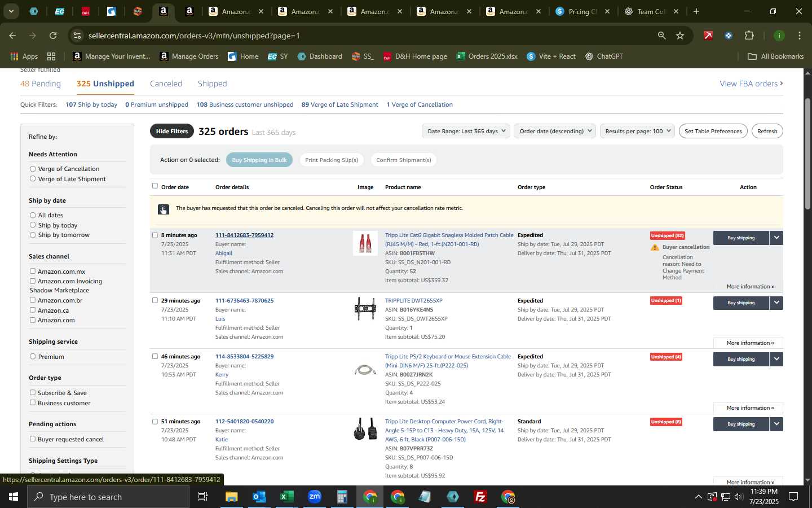Switch to the Canceled orders tab
Viewport: 812px width, 508px height.
(x=166, y=84)
